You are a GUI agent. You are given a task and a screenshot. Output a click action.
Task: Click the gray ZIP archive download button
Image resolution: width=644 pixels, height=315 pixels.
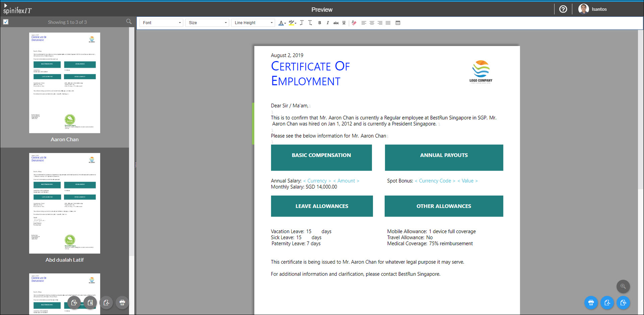[x=90, y=303]
